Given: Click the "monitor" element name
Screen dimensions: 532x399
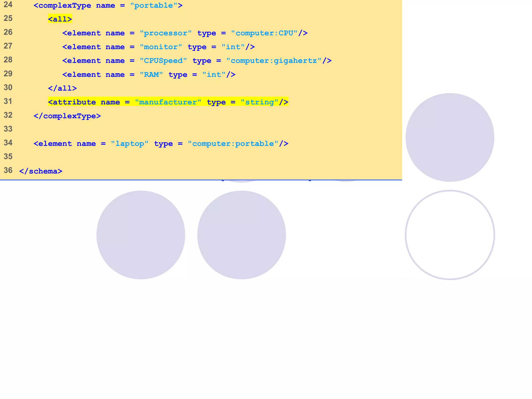Looking at the screenshot, I should tap(161, 47).
